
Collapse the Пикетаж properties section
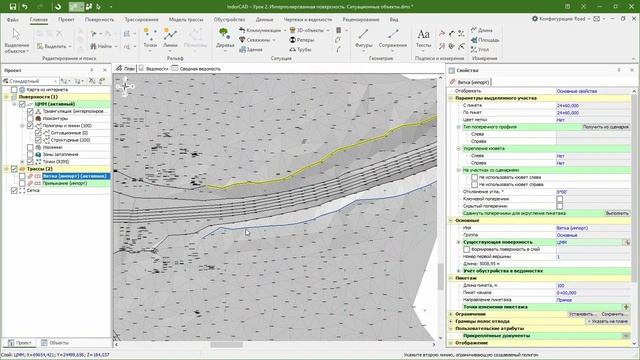[x=451, y=278]
